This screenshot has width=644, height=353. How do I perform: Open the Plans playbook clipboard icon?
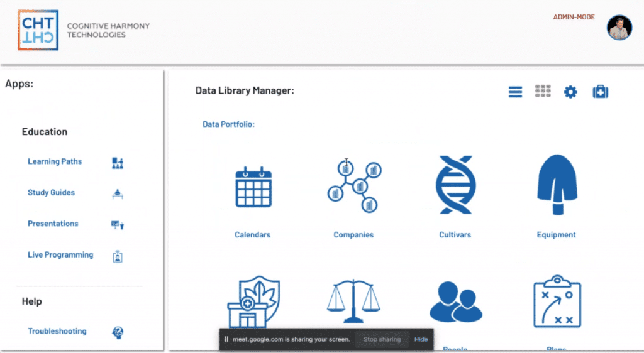pos(556,302)
